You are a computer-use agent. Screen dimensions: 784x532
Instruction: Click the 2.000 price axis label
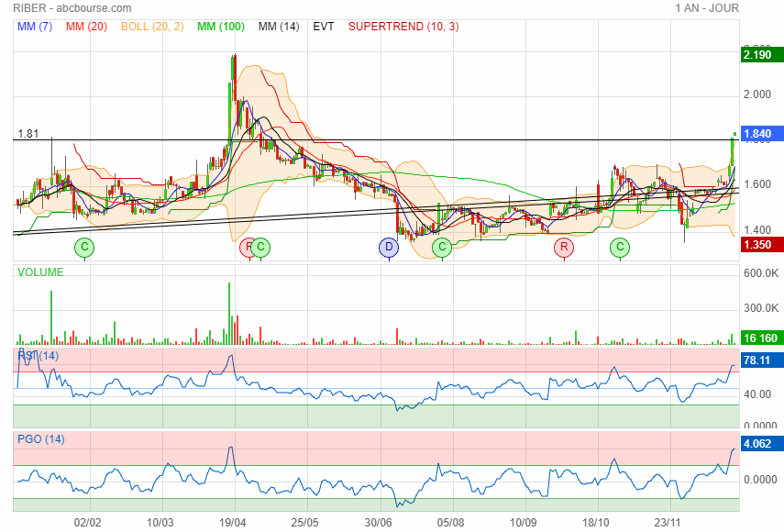point(757,94)
